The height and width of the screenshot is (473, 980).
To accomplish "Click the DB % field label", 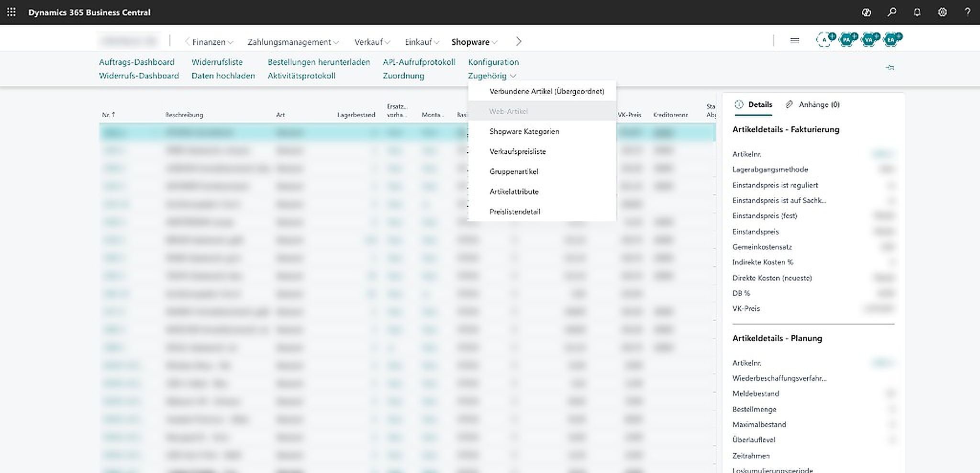I will point(741,293).
